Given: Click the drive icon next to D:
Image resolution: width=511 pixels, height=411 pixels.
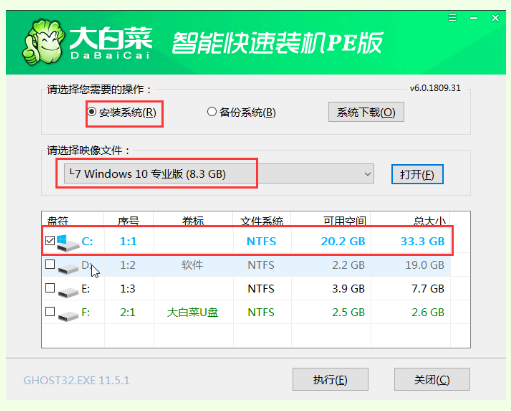Looking at the screenshot, I should coord(68,268).
